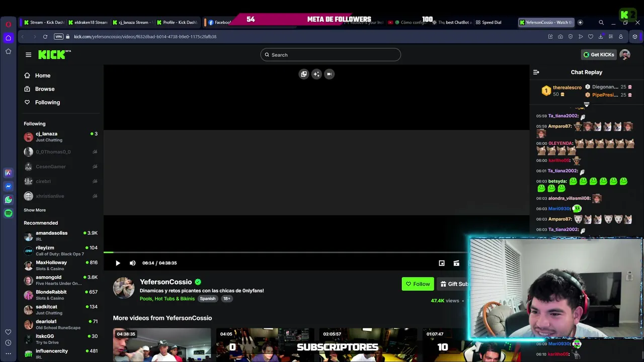The image size is (644, 362).
Task: Click MaxHolloway recommended channel
Action: pyautogui.click(x=60, y=265)
